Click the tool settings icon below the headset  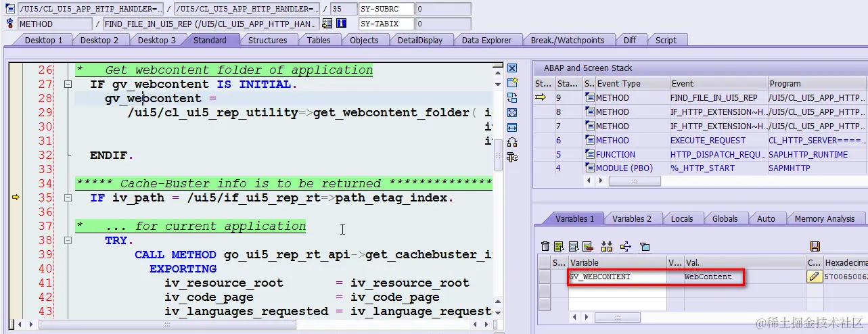point(512,157)
